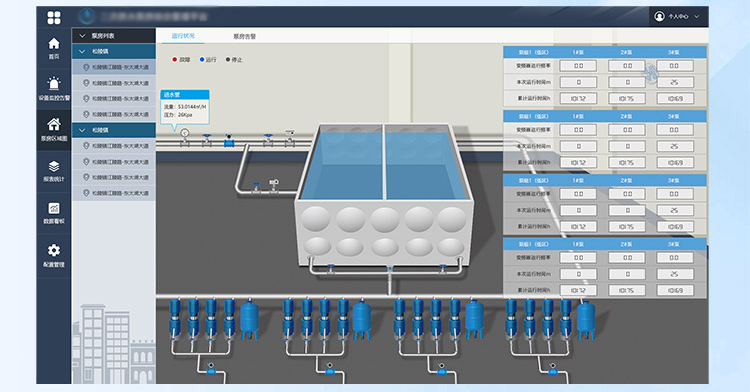Click the 1# pump frequency field in top table
750x392 pixels.
point(578,66)
